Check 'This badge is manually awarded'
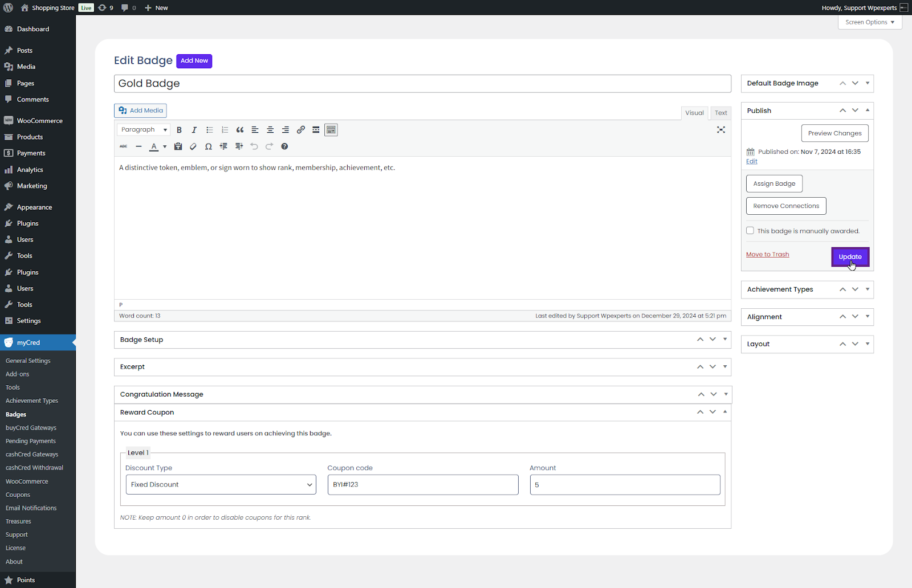Viewport: 912px width, 588px height. click(x=750, y=231)
